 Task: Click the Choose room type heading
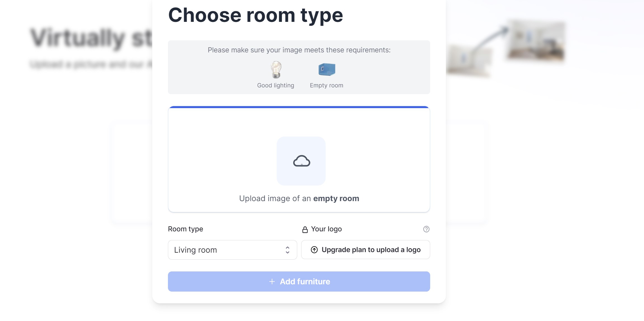[256, 15]
